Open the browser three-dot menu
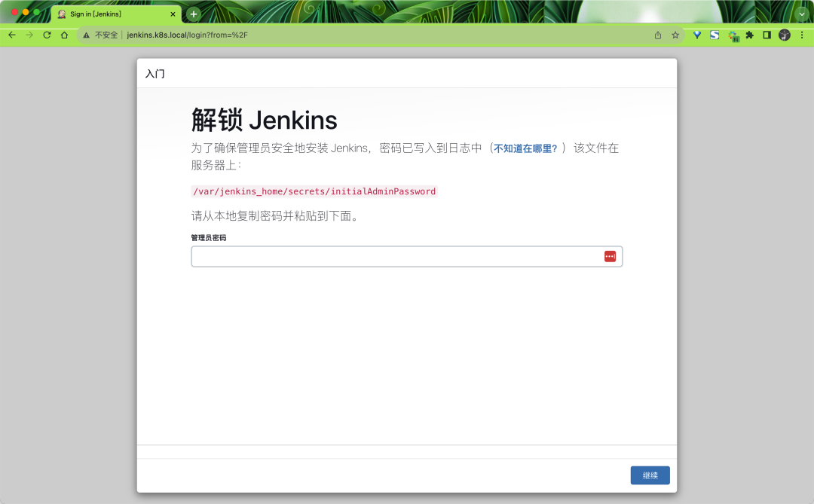 (802, 35)
